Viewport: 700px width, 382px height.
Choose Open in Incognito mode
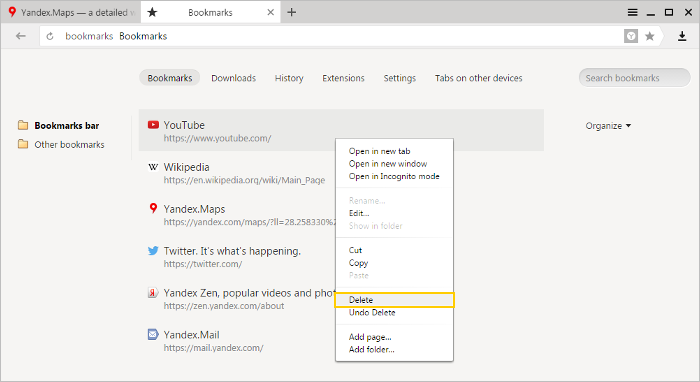coord(394,176)
